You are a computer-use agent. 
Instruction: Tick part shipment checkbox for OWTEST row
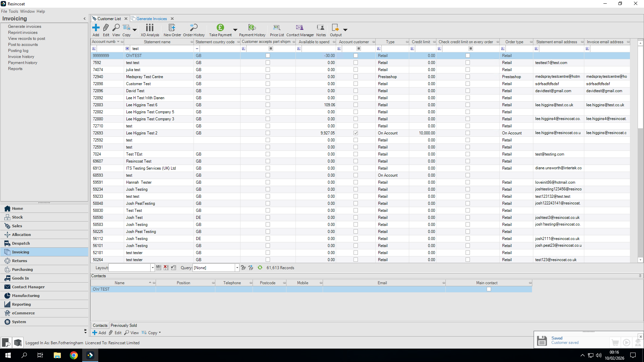click(x=268, y=56)
